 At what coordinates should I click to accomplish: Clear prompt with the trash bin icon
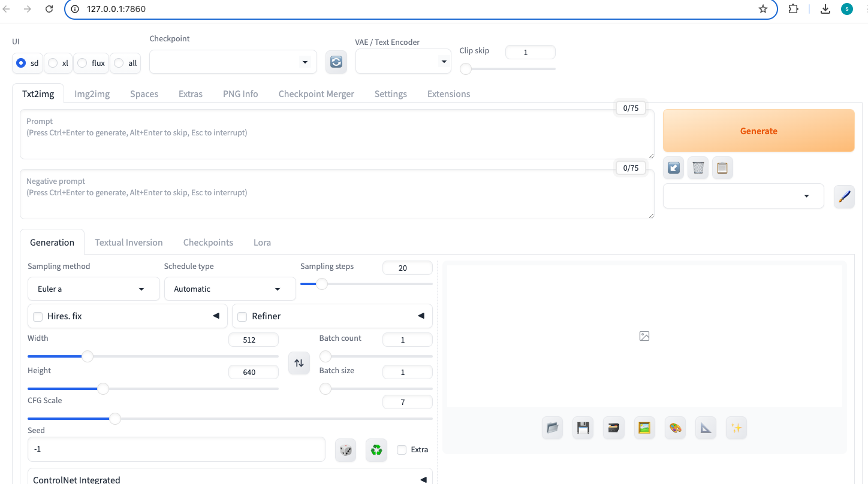(698, 168)
